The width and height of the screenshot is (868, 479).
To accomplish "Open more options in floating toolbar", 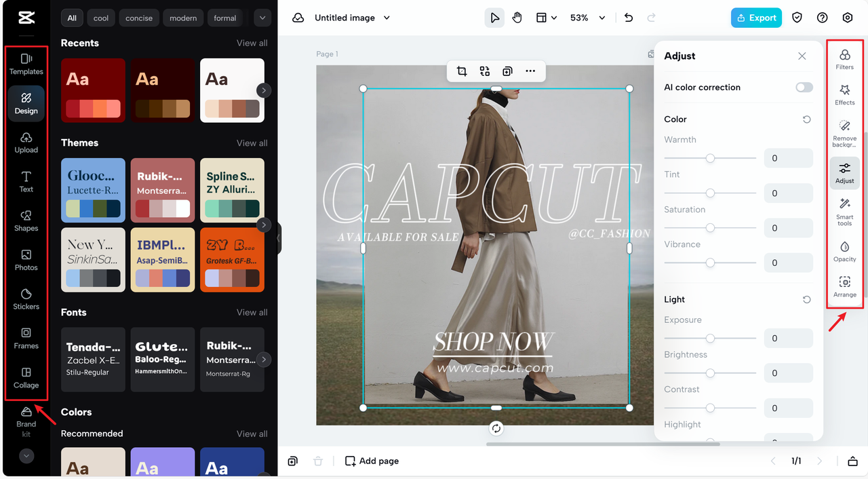I will click(x=530, y=71).
